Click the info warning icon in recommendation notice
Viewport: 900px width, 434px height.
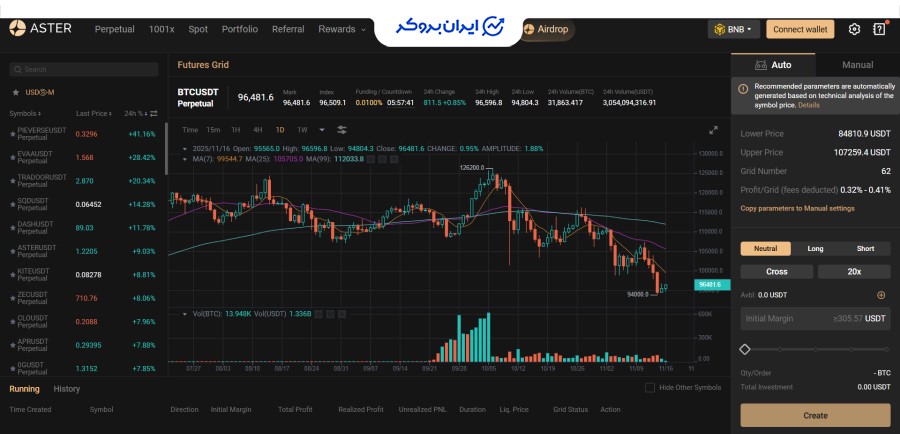tap(743, 88)
